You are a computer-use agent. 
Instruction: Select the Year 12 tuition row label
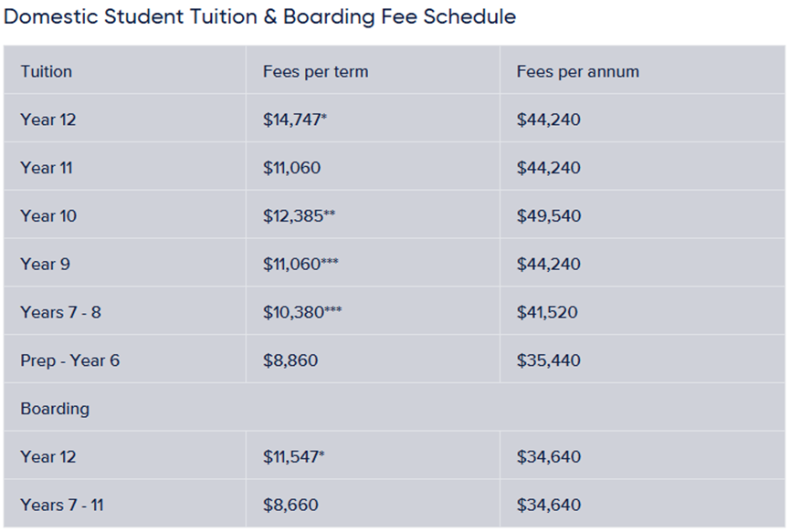coord(47,120)
